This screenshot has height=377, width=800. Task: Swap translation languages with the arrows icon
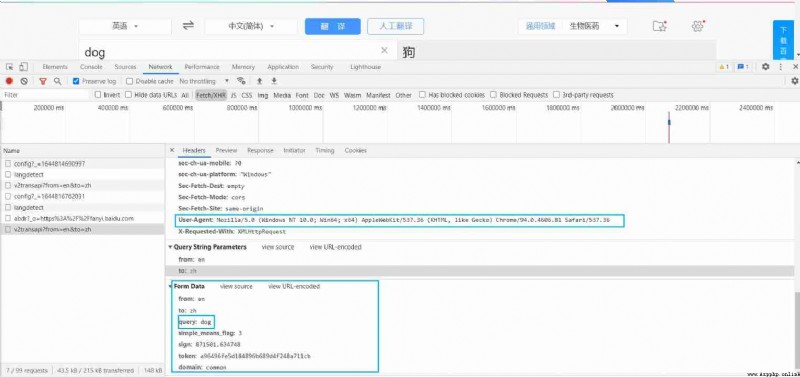188,26
